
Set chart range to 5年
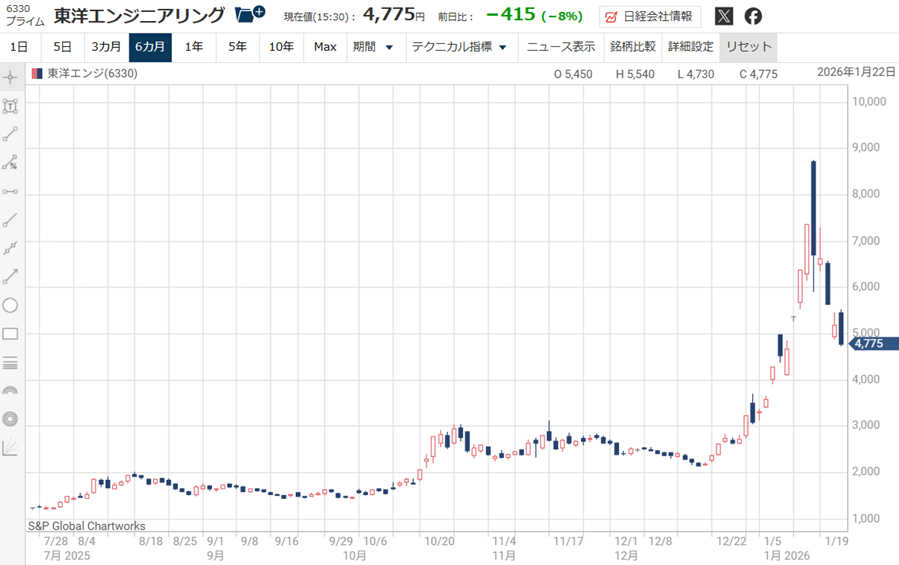coord(237,47)
